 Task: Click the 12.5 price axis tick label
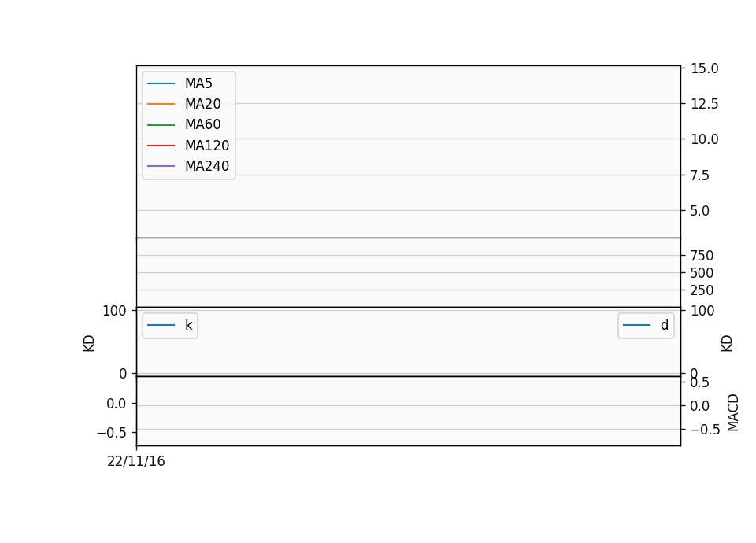pyautogui.click(x=704, y=104)
